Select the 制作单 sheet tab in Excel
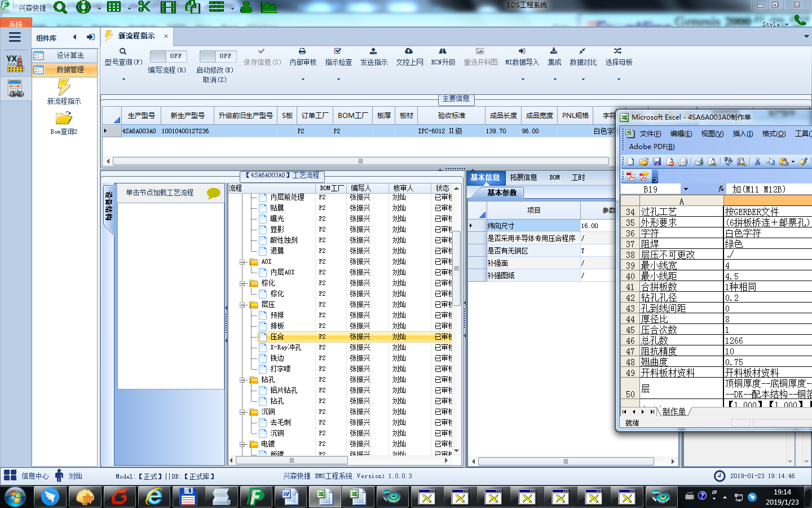Screen dimensions: 812x508 click(x=674, y=411)
